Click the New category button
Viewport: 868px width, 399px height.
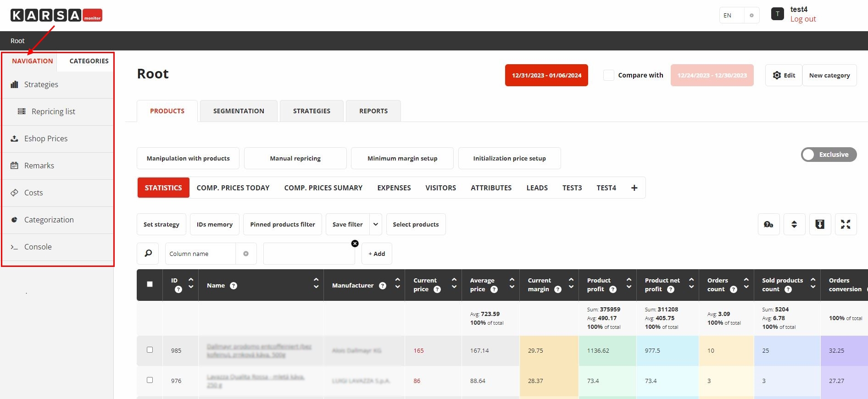click(x=829, y=75)
